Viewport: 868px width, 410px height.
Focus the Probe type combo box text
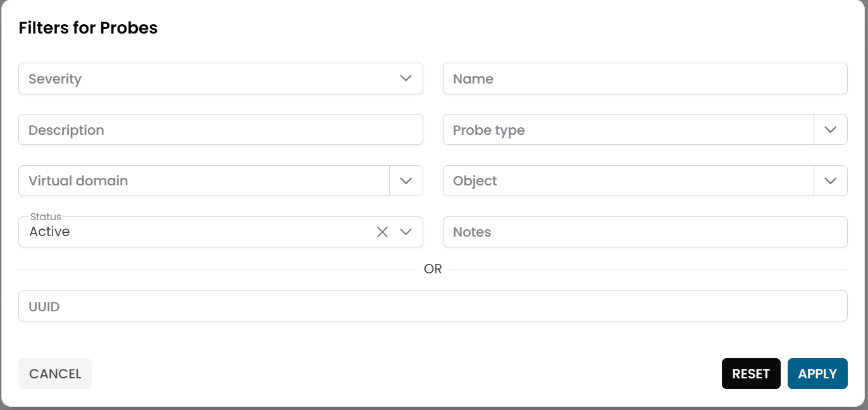click(626, 130)
